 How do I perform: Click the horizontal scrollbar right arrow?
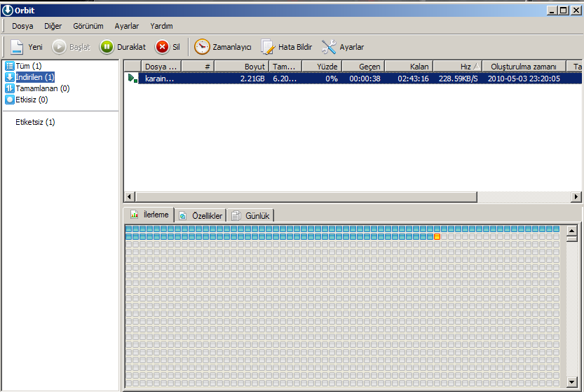click(576, 197)
